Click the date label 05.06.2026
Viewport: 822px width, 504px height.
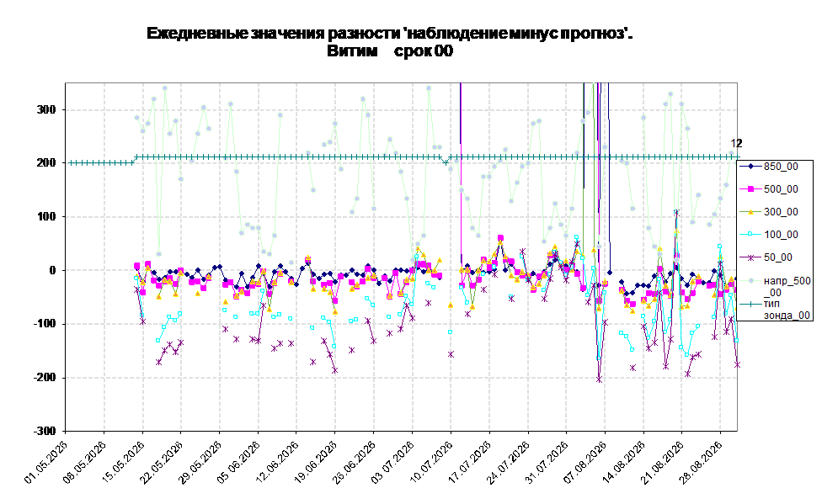(239, 462)
